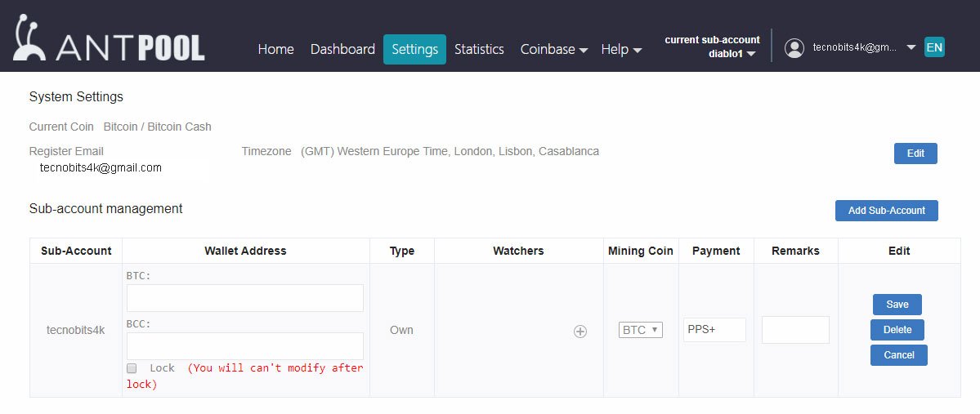Click Edit for system settings
The image size is (980, 414).
pyautogui.click(x=915, y=154)
